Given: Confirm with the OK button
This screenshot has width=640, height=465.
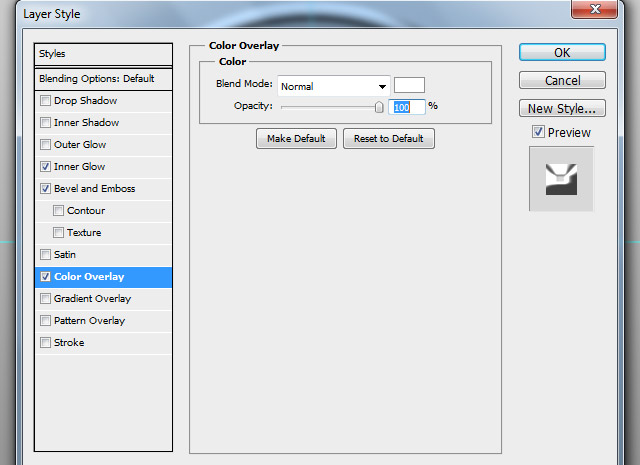Looking at the screenshot, I should point(562,52).
